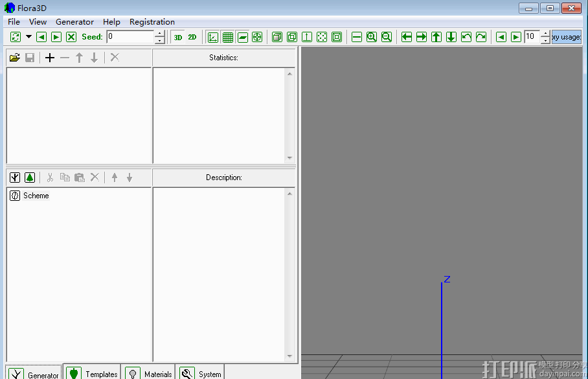
Task: Switch to the Templates tab
Action: 92,373
